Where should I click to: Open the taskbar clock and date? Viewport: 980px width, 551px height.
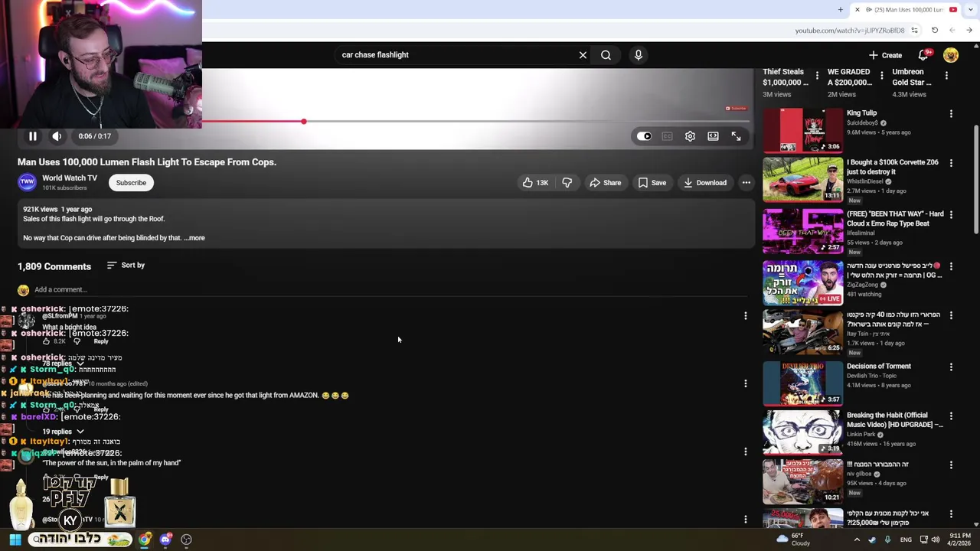960,540
